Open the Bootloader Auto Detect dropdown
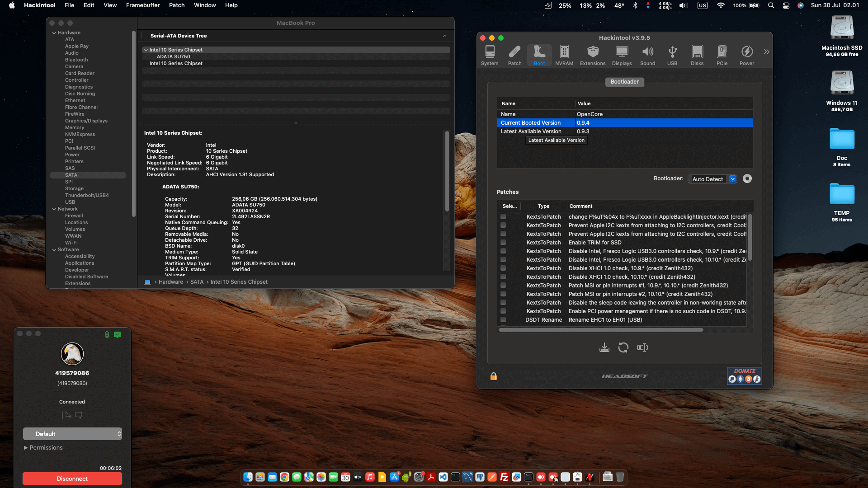The image size is (868, 488). tap(712, 179)
